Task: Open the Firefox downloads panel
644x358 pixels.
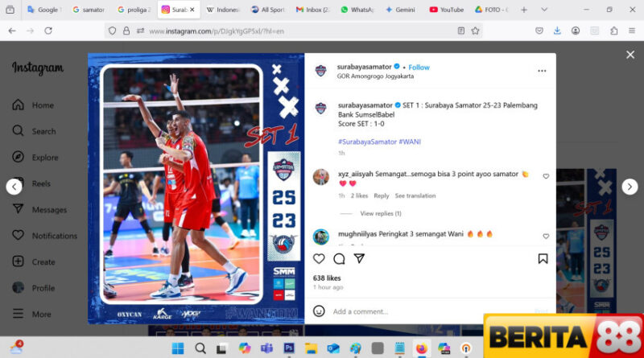Action: coord(557,31)
